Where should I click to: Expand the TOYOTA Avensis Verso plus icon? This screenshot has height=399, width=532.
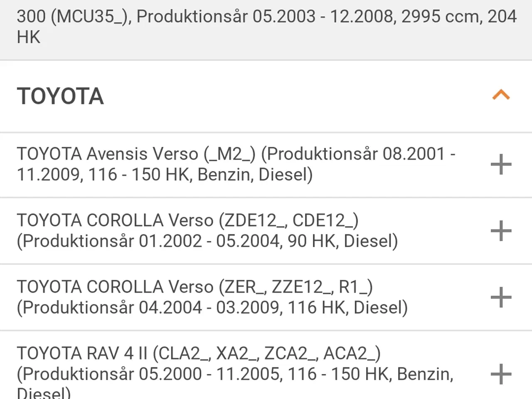tap(501, 165)
